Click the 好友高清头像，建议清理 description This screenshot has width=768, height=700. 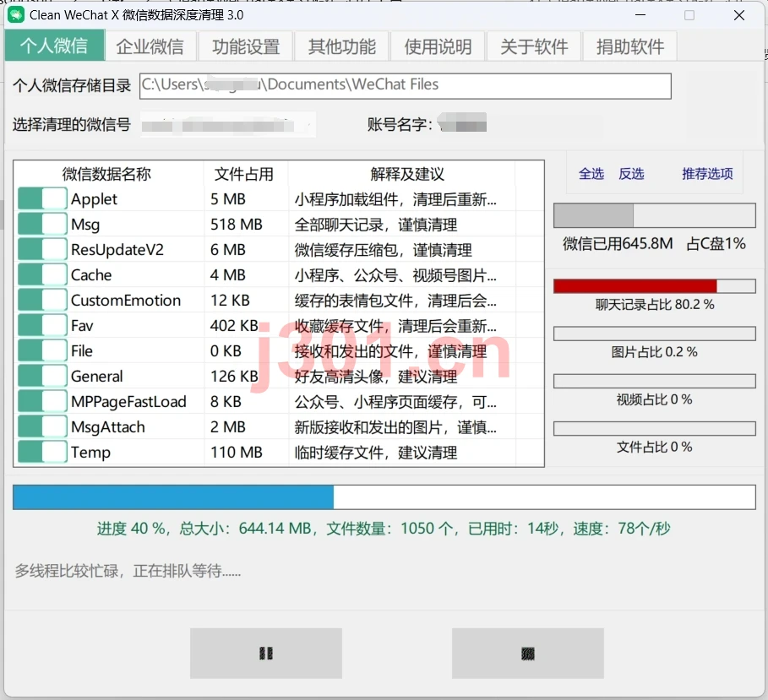click(376, 377)
